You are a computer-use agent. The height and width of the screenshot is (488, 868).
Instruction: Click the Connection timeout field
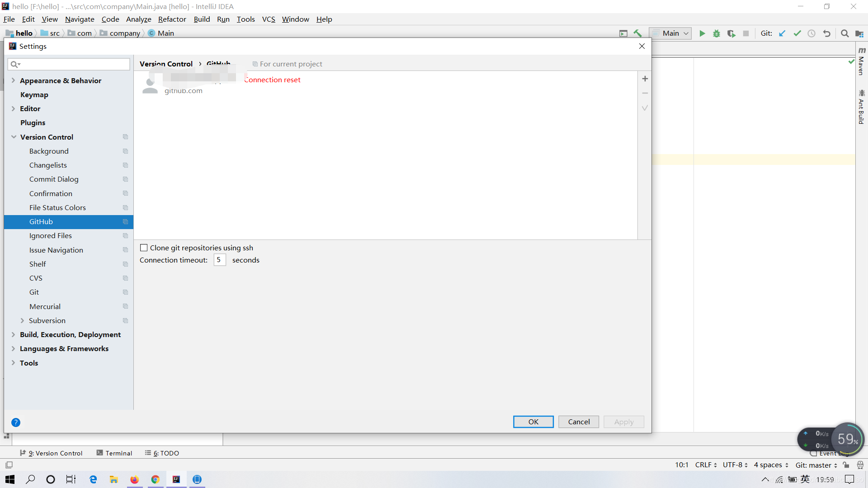pyautogui.click(x=220, y=260)
